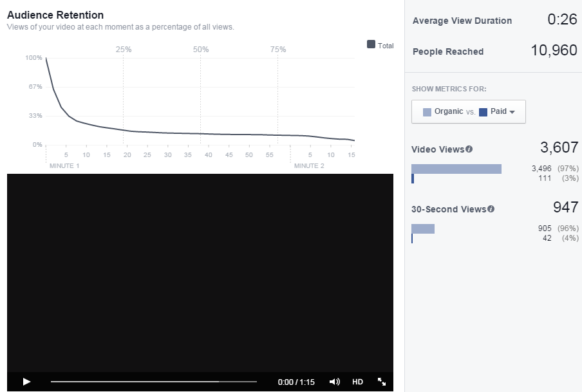Image resolution: width=582 pixels, height=392 pixels.
Task: Click the 33% y-axis label
Action: point(35,115)
